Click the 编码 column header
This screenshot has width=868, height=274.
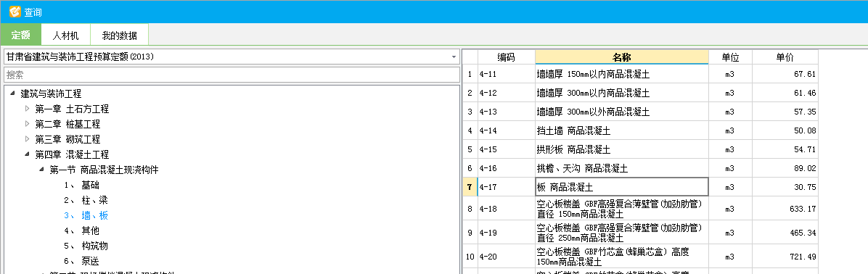(x=506, y=57)
